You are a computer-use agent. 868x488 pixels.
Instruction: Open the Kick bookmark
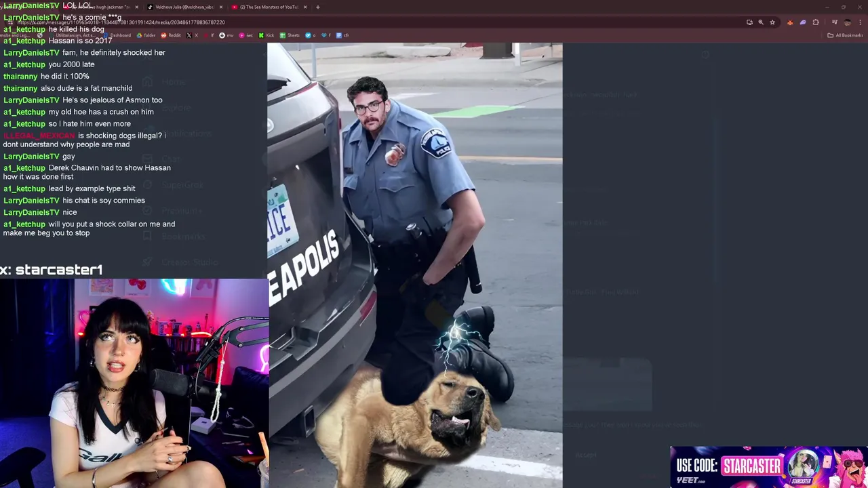point(267,35)
